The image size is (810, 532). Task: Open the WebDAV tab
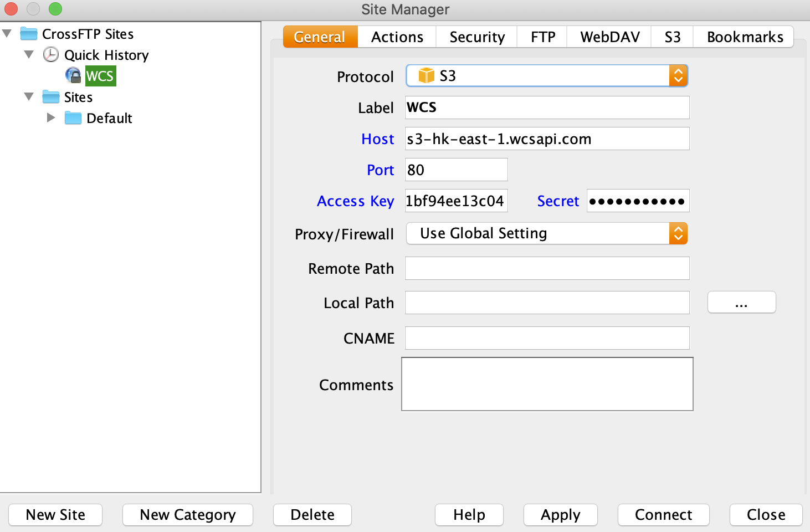click(609, 37)
